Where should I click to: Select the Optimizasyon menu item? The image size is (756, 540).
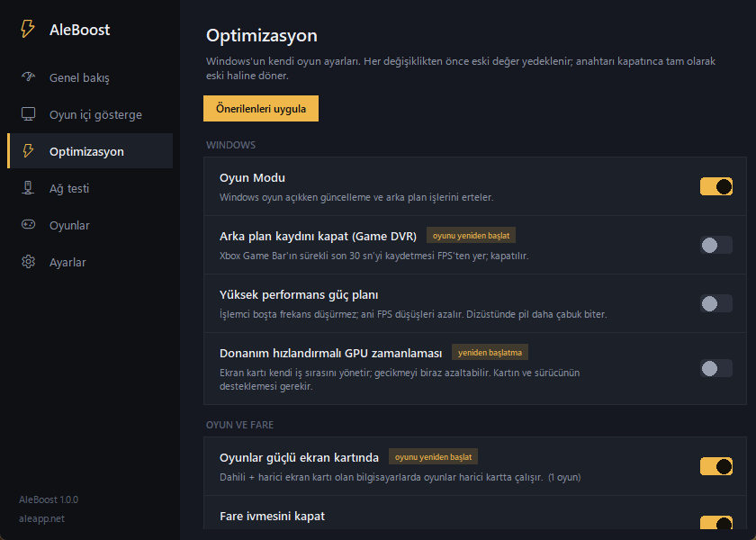[90, 151]
